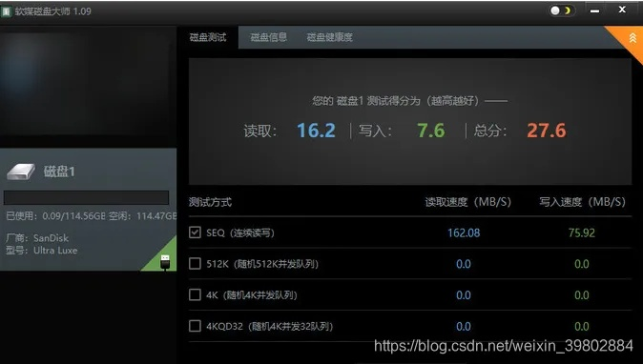The height and width of the screenshot is (364, 643).
Task: Click the 4KQD32 row read speed 0.0
Action: click(464, 326)
